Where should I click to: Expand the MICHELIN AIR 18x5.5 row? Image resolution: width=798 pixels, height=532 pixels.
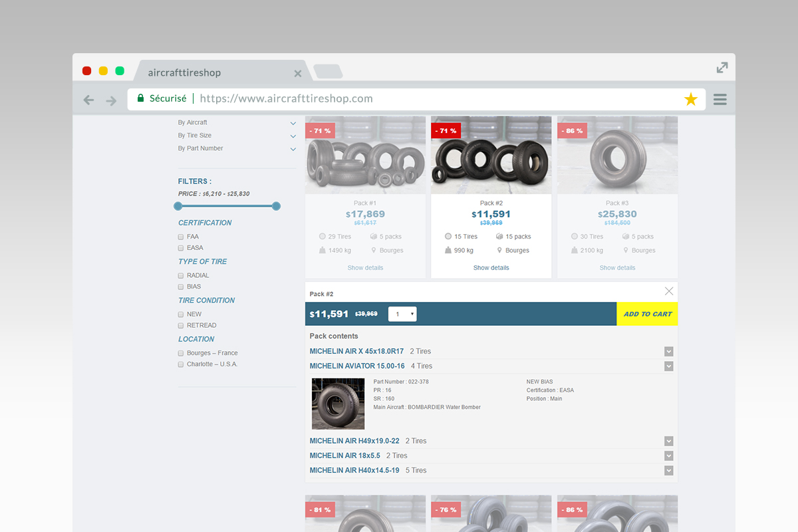(669, 456)
